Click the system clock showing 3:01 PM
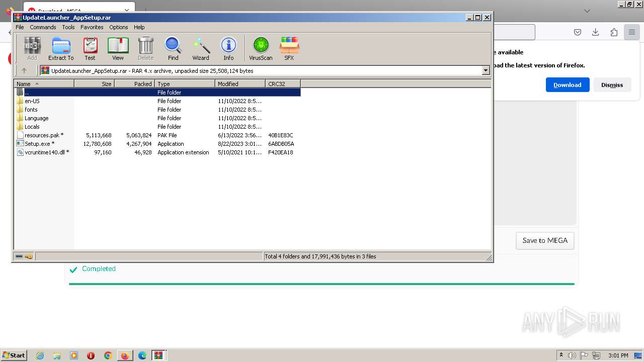Screen dimensions: 644x362 [x=618, y=355]
